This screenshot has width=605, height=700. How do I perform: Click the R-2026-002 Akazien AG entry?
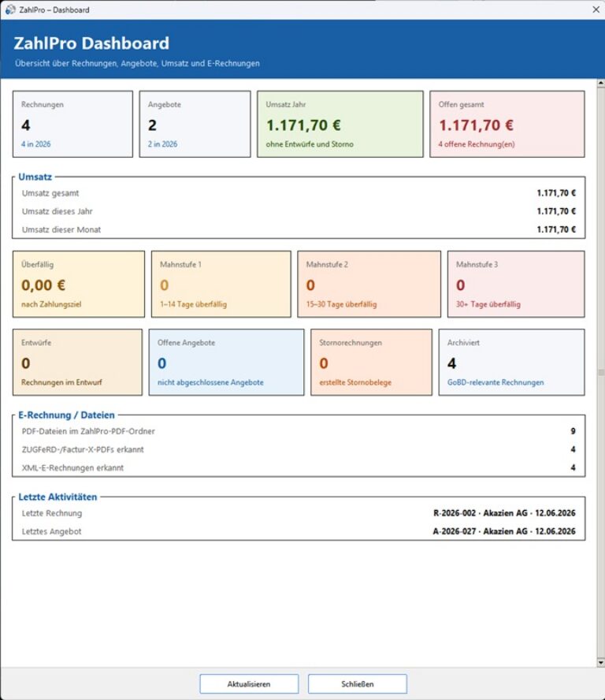click(x=504, y=513)
